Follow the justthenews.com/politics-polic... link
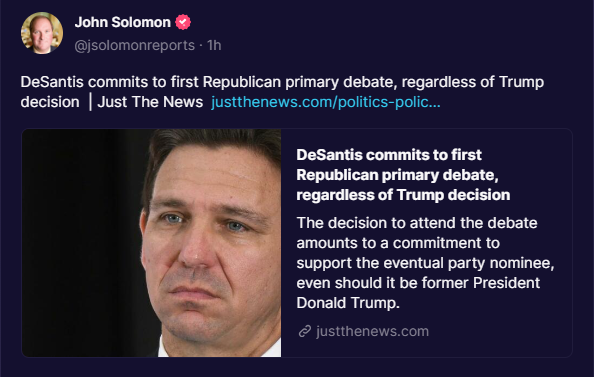This screenshot has width=594, height=377. coord(326,102)
